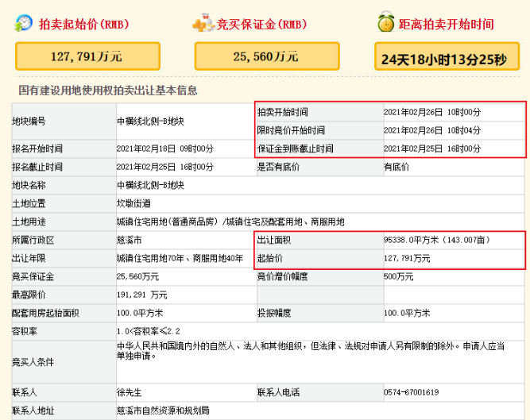Screen dimensions: 530x420
Task: Click the countdown timer 24天18小时13分25秒
Action: [x=448, y=57]
